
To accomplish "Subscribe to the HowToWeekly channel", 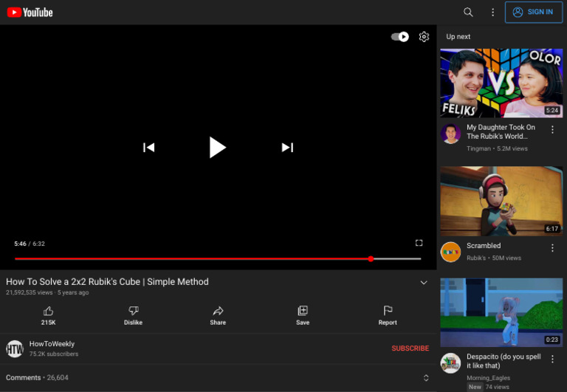I will coord(410,348).
